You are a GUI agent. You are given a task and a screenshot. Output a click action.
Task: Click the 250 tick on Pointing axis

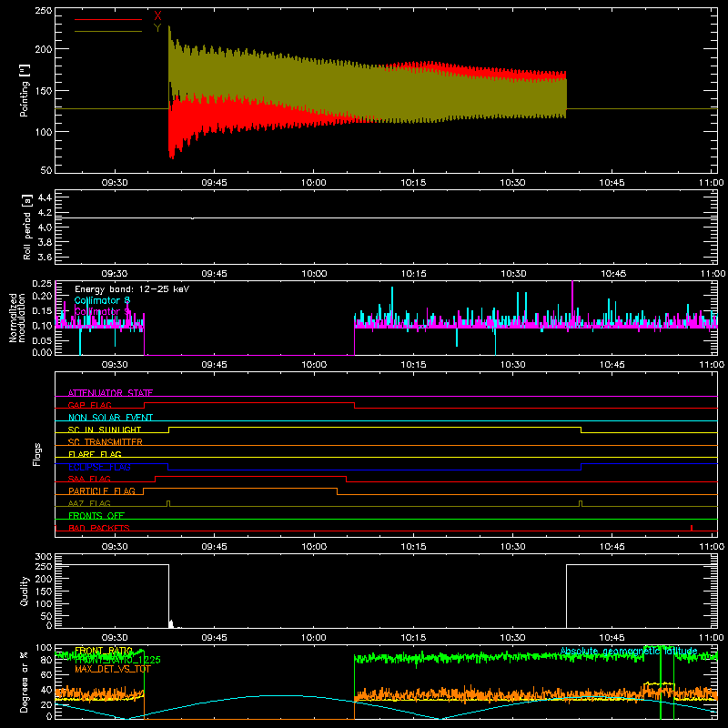[x=44, y=11]
